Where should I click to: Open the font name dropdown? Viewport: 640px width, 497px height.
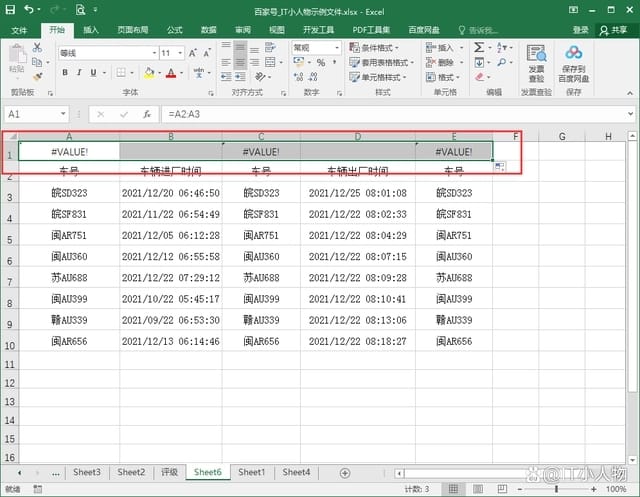click(154, 53)
